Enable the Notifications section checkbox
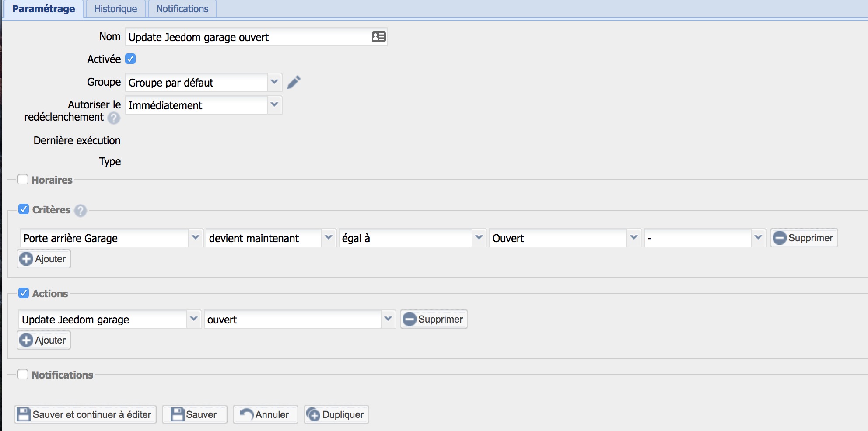Image resolution: width=868 pixels, height=431 pixels. [23, 374]
